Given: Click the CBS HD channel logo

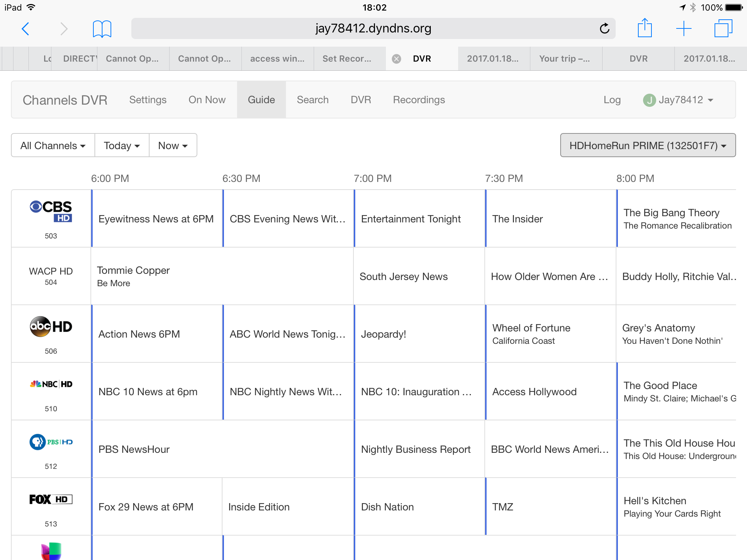Looking at the screenshot, I should [51, 211].
